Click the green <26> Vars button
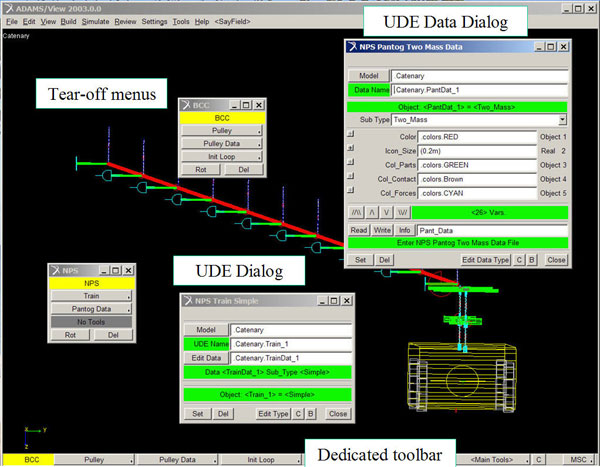This screenshot has width=600, height=467. (490, 212)
